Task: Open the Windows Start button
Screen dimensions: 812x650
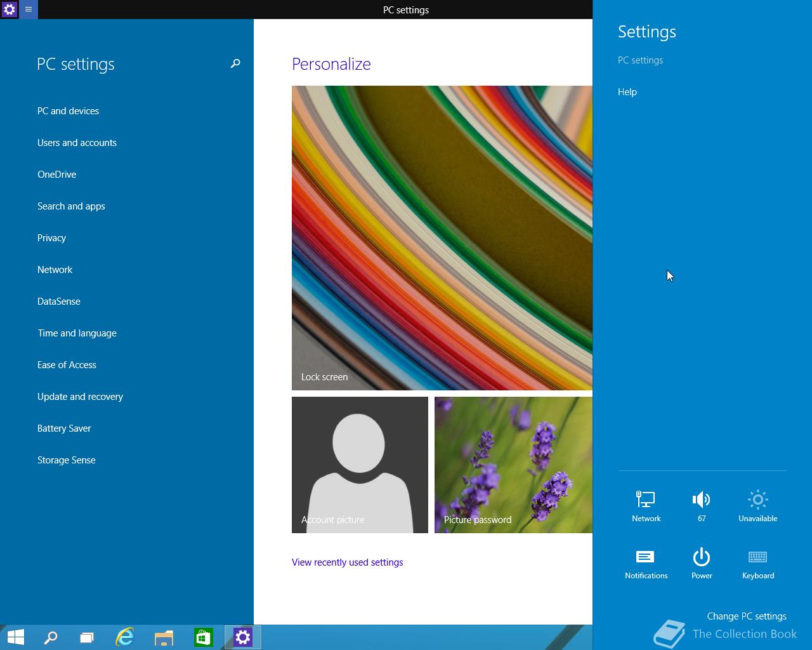Action: click(x=15, y=637)
